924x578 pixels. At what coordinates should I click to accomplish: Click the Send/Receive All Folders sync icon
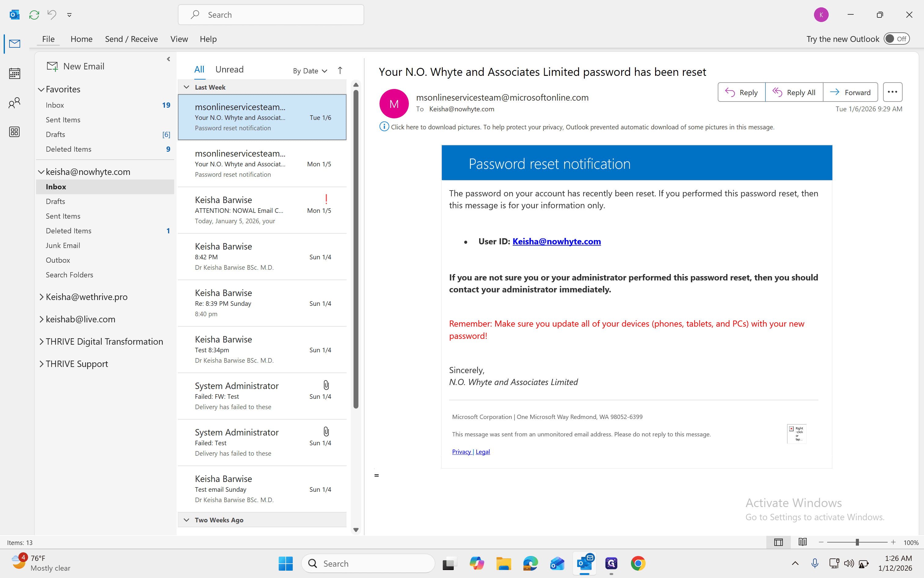click(x=34, y=15)
